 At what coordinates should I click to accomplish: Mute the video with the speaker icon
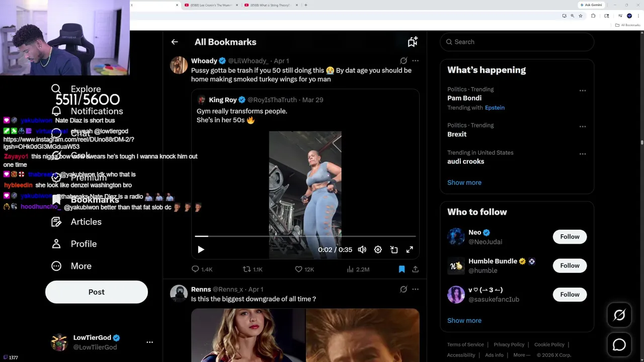point(362,249)
